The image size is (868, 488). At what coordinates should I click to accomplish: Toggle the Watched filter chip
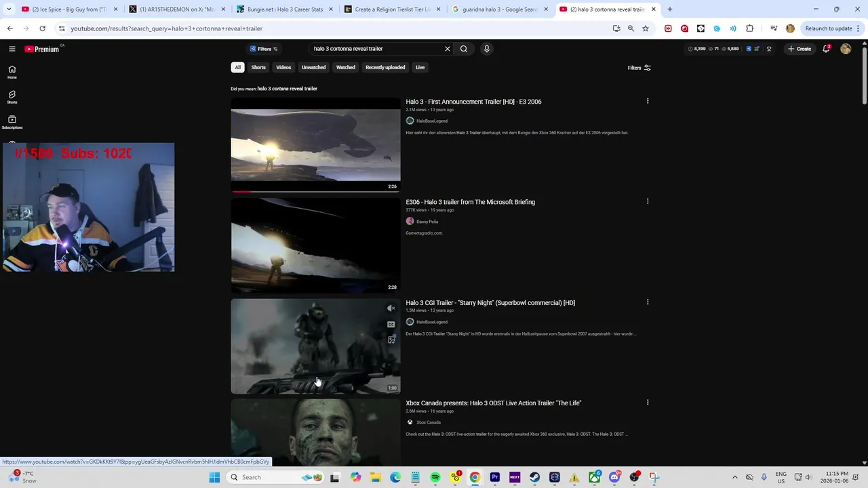click(x=346, y=67)
